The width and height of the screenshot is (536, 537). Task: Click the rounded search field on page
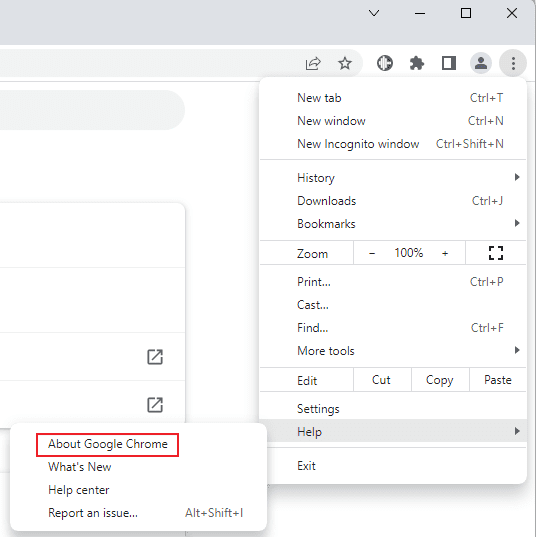click(x=92, y=110)
